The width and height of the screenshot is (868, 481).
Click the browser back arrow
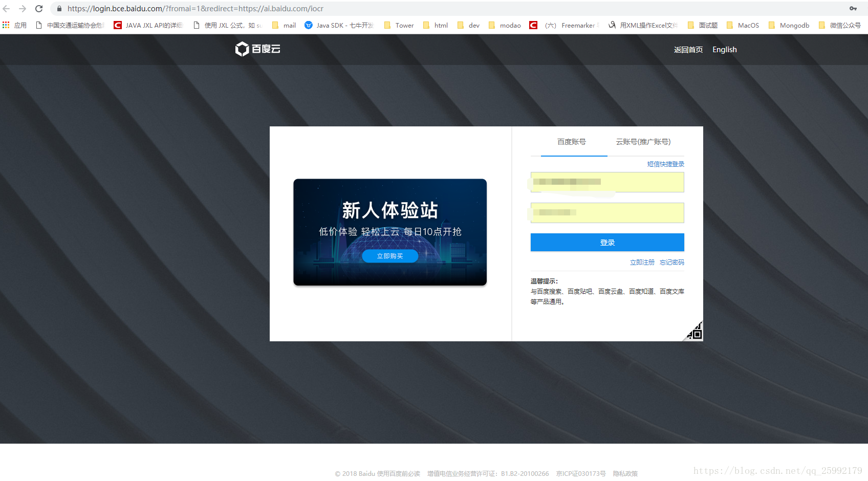click(6, 8)
